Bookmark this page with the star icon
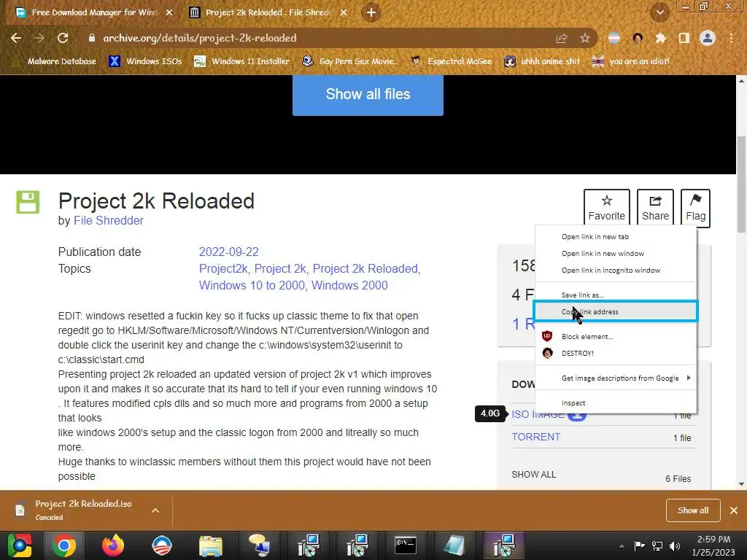747x560 pixels. pyautogui.click(x=585, y=38)
